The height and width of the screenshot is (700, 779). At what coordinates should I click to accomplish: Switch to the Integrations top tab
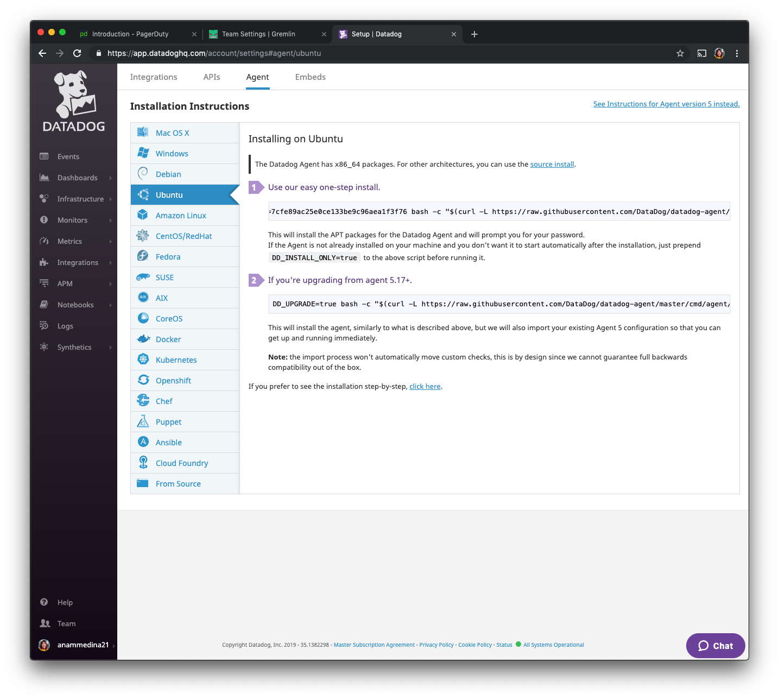[x=154, y=77]
